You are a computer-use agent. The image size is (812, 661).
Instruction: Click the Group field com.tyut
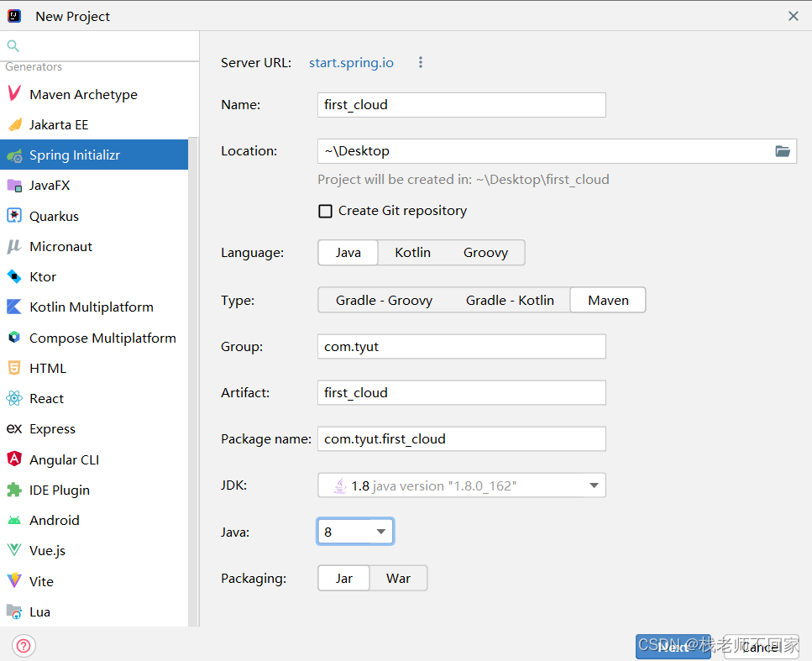[461, 347]
